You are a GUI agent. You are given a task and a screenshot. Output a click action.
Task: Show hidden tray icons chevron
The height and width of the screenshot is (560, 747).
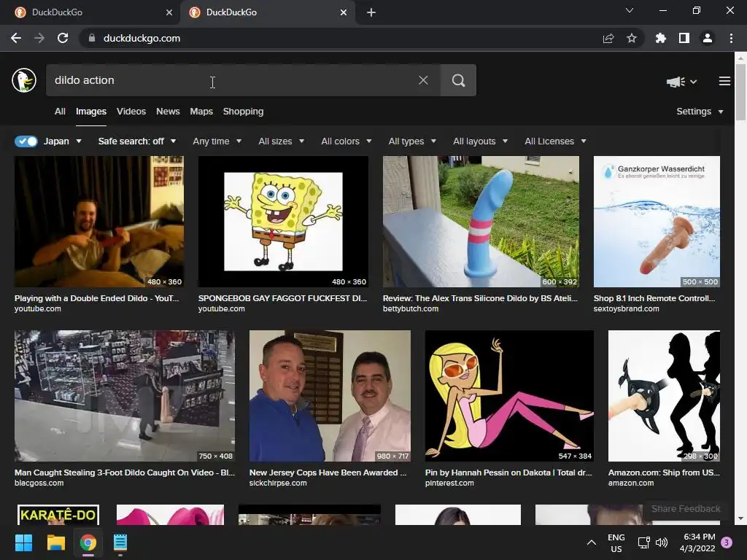(x=591, y=542)
